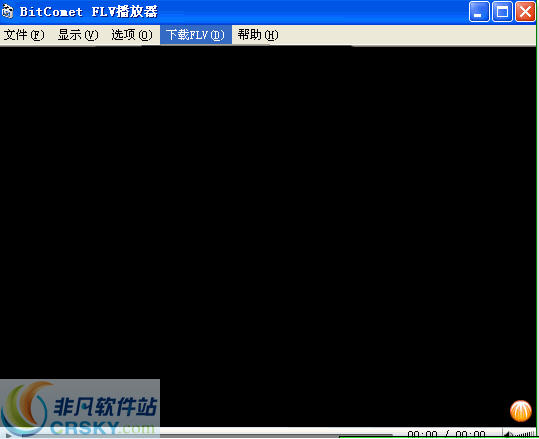Open the 下载FLV(D) menu
The height and width of the screenshot is (439, 539).
click(196, 35)
